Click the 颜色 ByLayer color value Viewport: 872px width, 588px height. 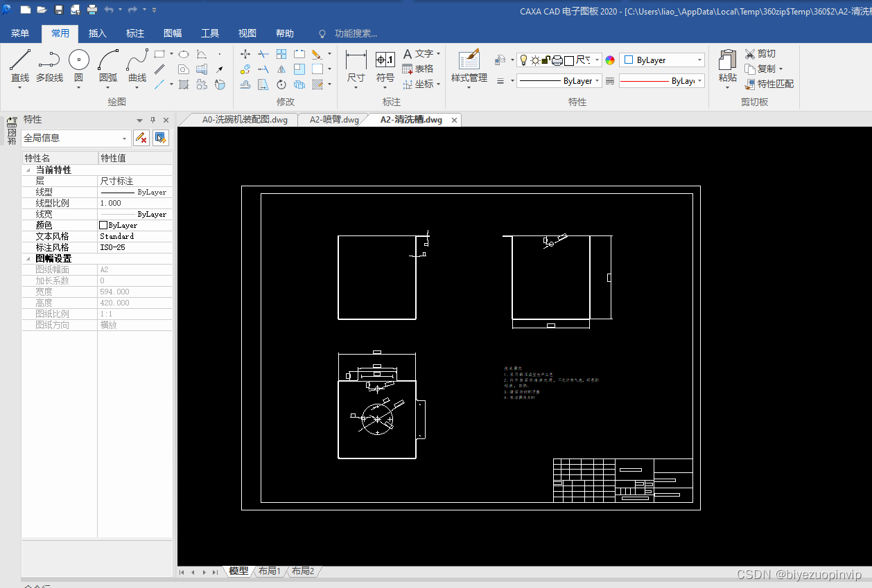(134, 225)
